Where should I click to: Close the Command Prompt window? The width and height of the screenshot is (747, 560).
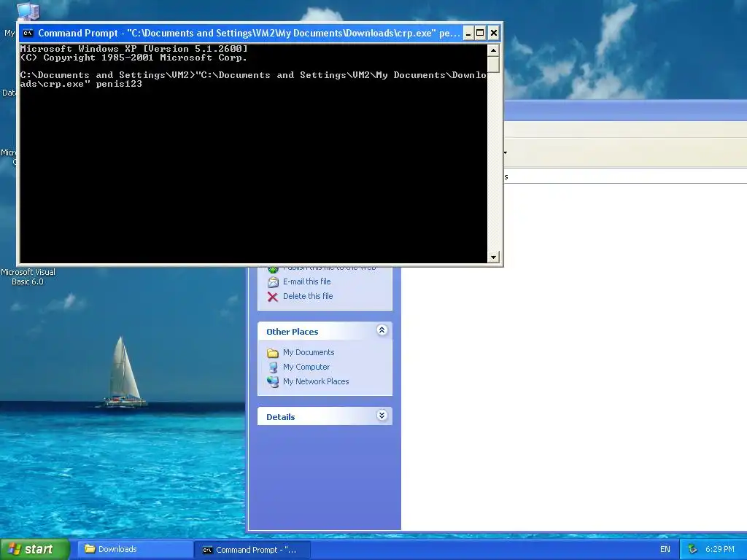494,33
